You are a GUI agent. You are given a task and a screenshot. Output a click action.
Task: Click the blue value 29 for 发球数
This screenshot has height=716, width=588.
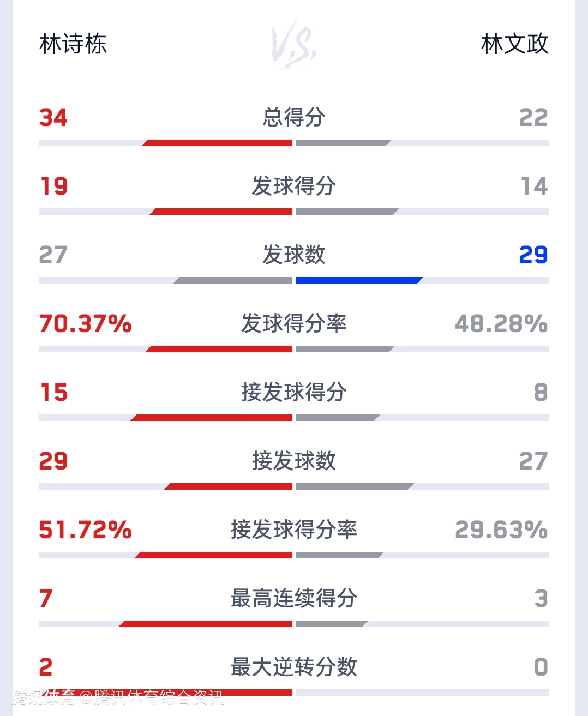[x=533, y=255]
